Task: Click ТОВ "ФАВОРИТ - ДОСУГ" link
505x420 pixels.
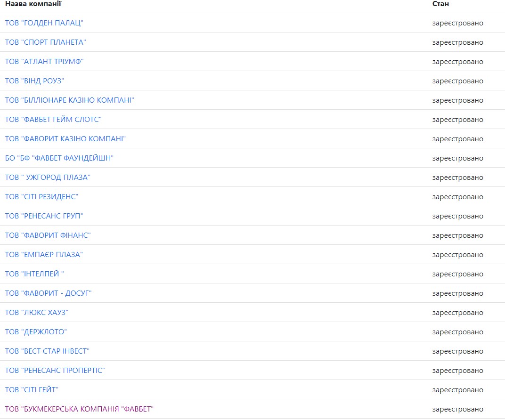Action: coord(48,293)
